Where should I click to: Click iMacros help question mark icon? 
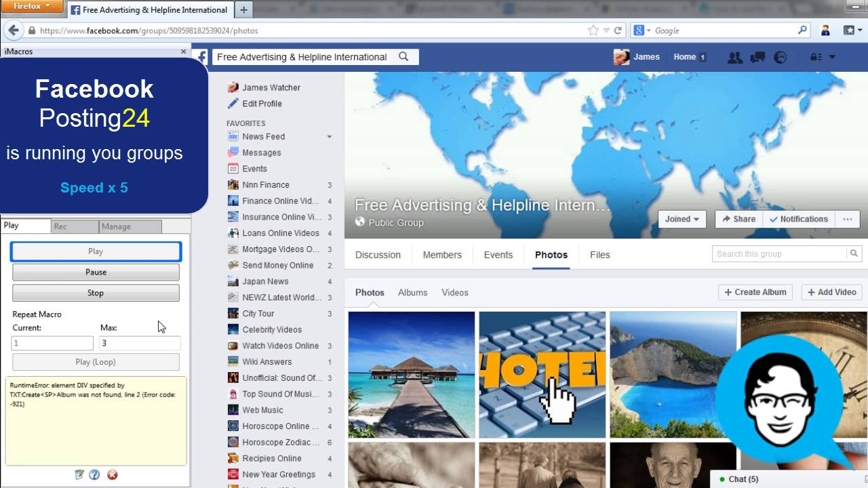coord(94,474)
